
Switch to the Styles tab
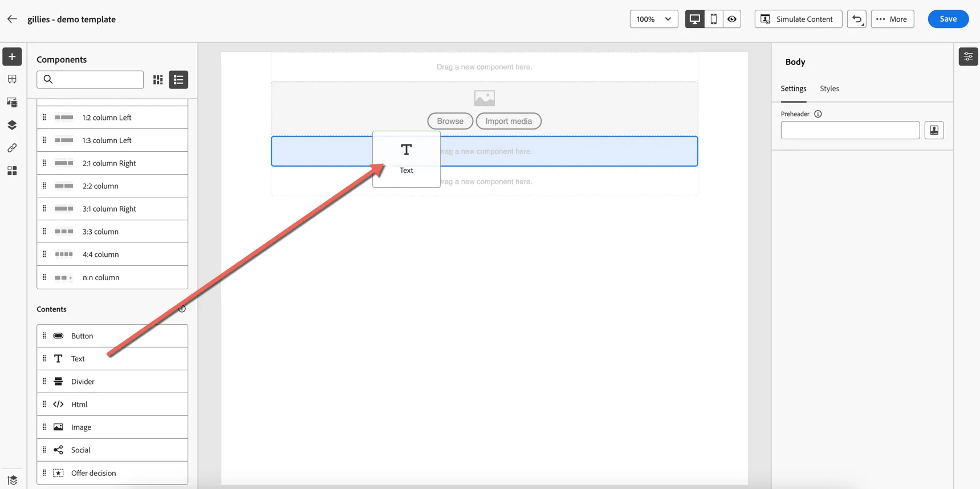pyautogui.click(x=829, y=88)
